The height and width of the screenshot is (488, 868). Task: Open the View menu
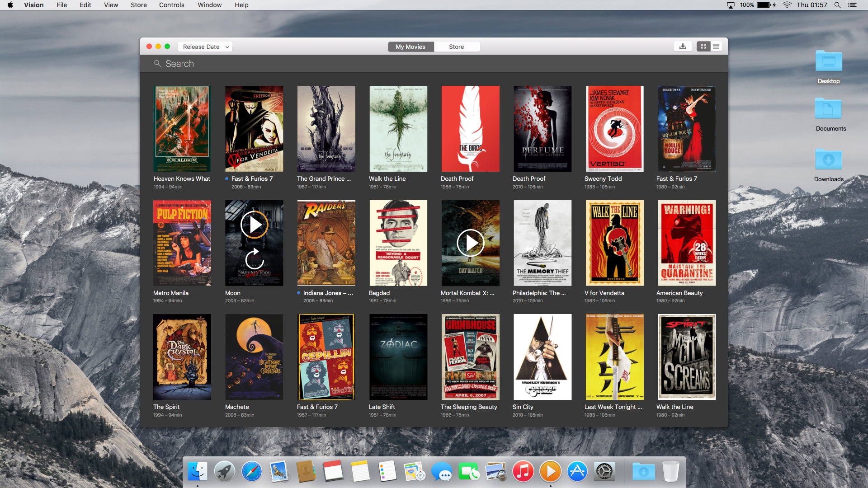111,5
